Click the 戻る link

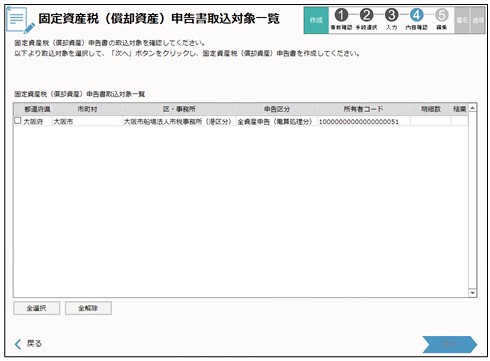[34, 344]
